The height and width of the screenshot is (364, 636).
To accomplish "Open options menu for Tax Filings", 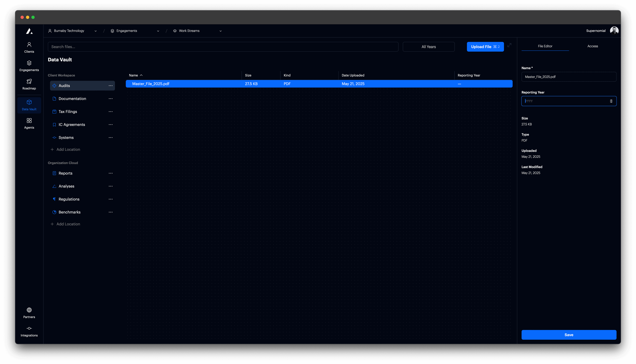I will pyautogui.click(x=111, y=112).
